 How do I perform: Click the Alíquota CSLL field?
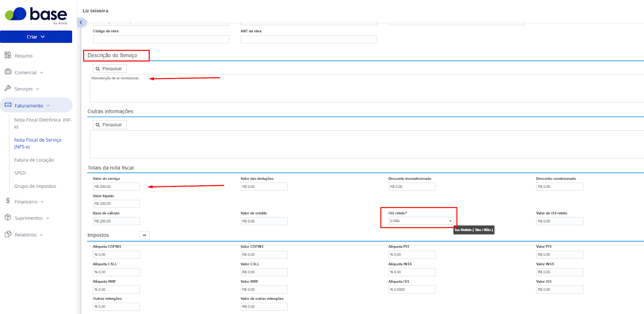coord(116,272)
